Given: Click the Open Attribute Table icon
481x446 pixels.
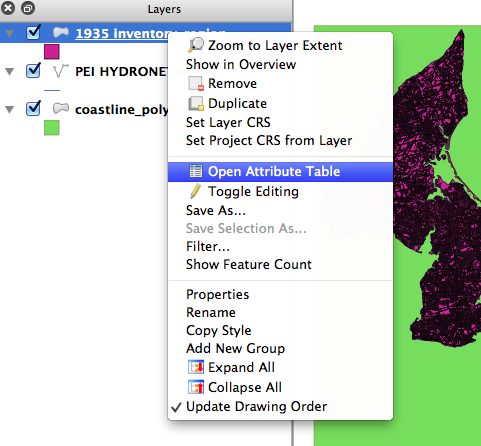Looking at the screenshot, I should click(x=196, y=171).
